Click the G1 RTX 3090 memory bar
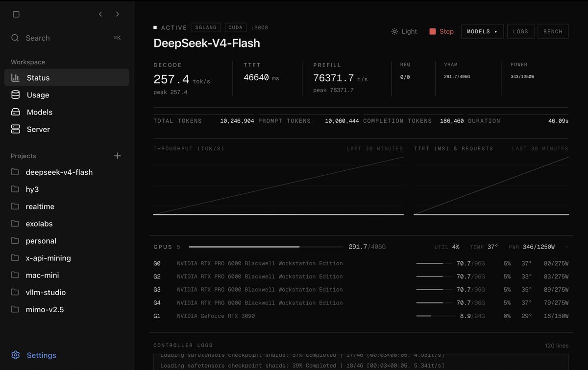 tap(436, 316)
